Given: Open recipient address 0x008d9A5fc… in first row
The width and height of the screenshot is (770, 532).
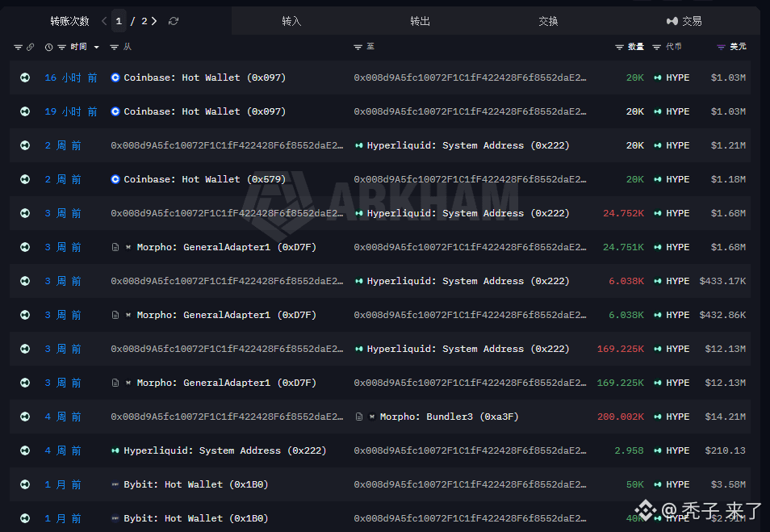Looking at the screenshot, I should [470, 77].
